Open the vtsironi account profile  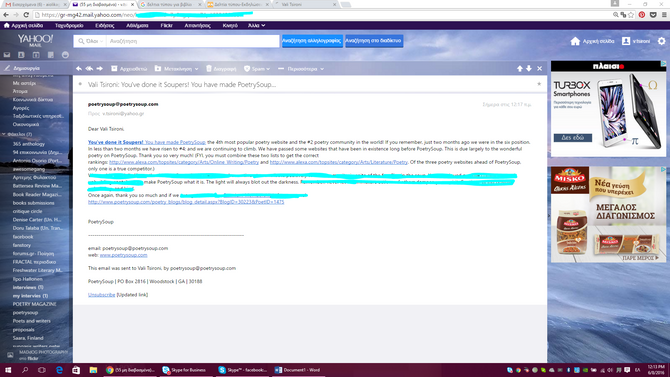coord(635,41)
